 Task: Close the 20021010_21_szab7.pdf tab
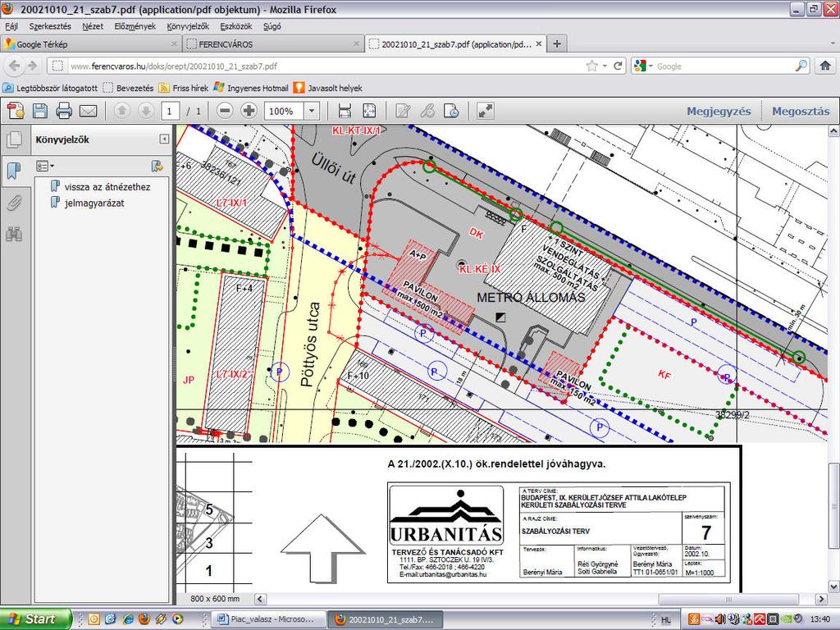538,44
